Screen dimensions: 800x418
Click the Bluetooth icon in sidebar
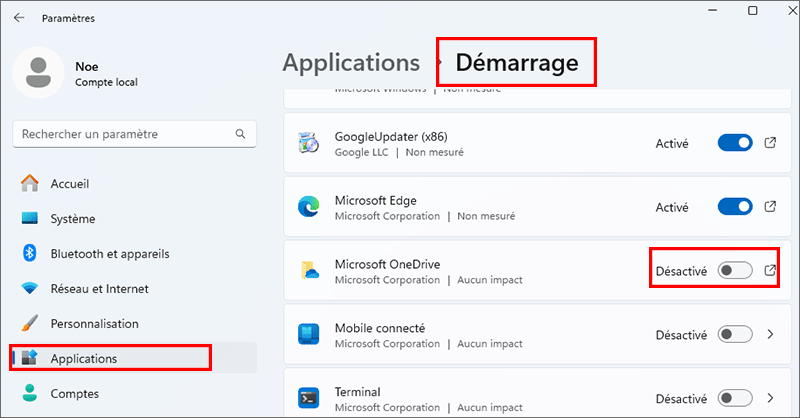(30, 253)
